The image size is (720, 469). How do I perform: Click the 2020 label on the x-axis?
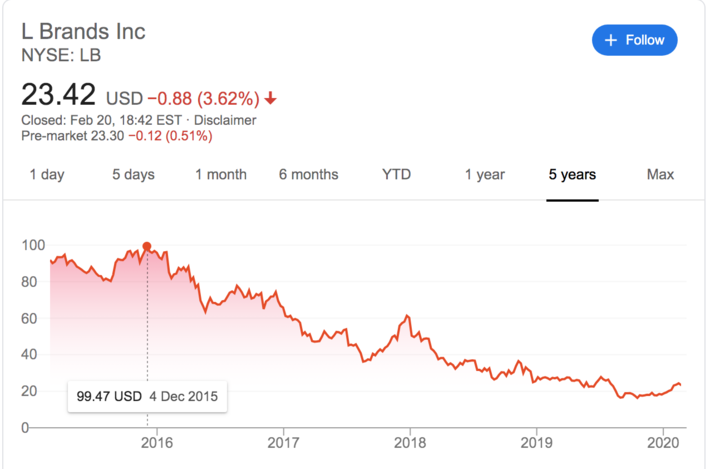[661, 442]
